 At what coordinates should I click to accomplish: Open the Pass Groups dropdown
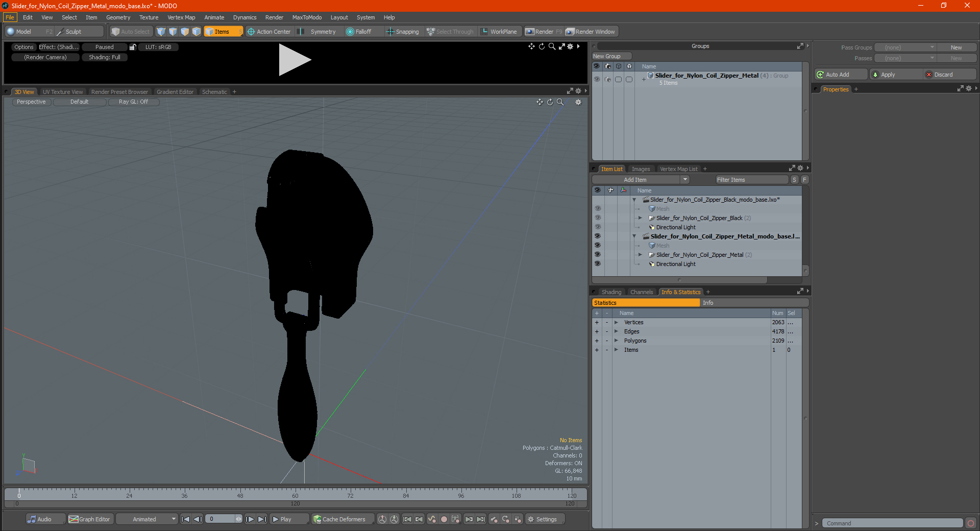[x=905, y=47]
